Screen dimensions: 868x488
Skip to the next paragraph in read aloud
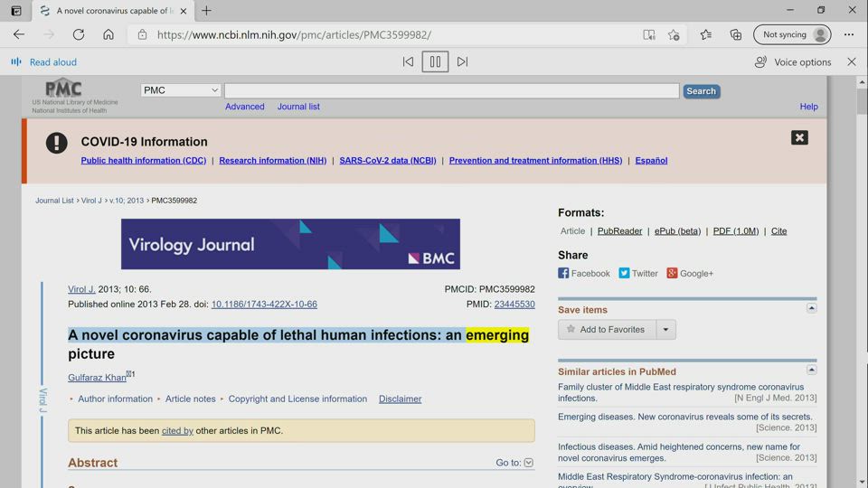pyautogui.click(x=462, y=61)
